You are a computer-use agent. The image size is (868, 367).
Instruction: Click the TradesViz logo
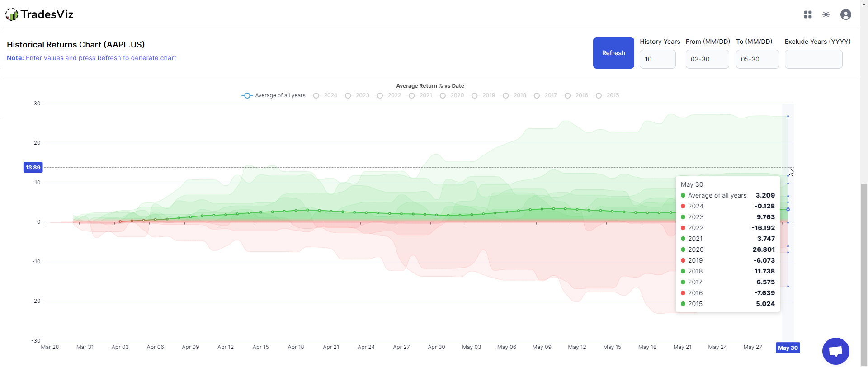pyautogui.click(x=40, y=14)
